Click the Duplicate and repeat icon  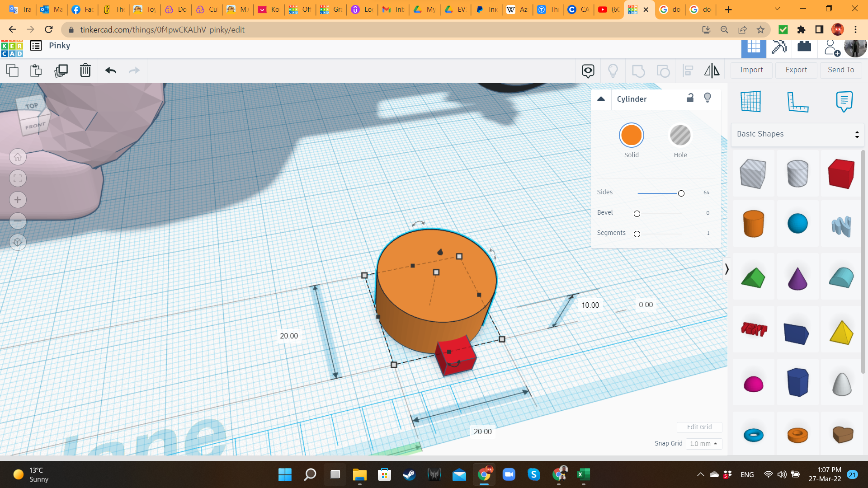pyautogui.click(x=61, y=70)
